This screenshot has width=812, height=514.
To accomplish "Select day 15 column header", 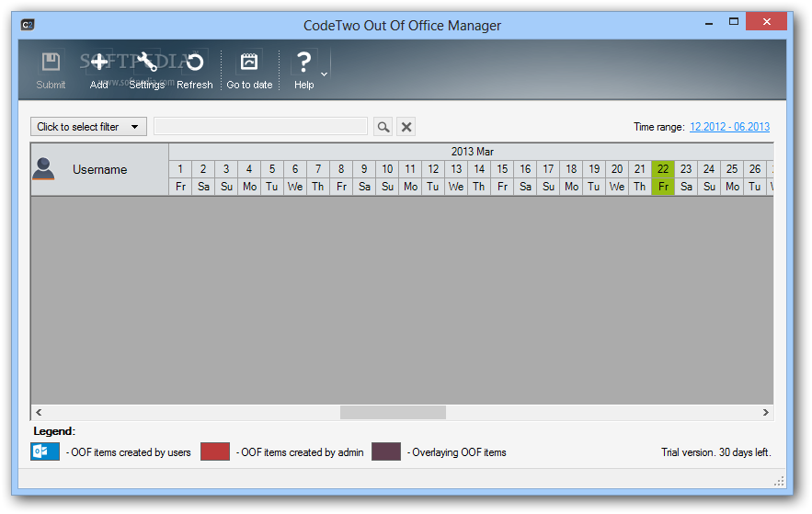I will [502, 169].
